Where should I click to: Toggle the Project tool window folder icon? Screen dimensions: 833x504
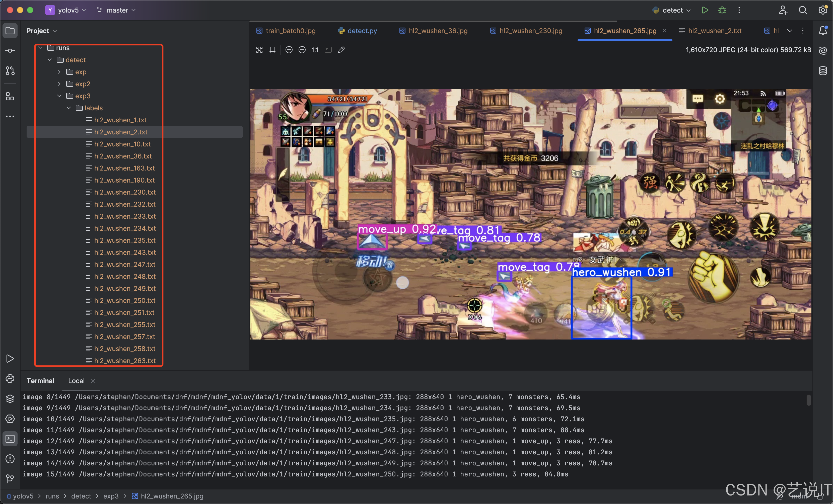[10, 31]
